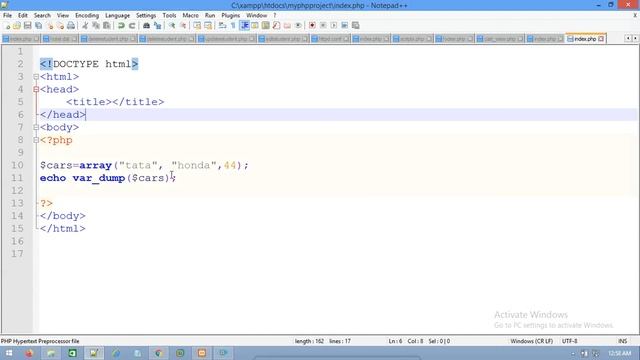The image size is (640, 360).
Task: Open the Edit menu
Action: [x=23, y=16]
